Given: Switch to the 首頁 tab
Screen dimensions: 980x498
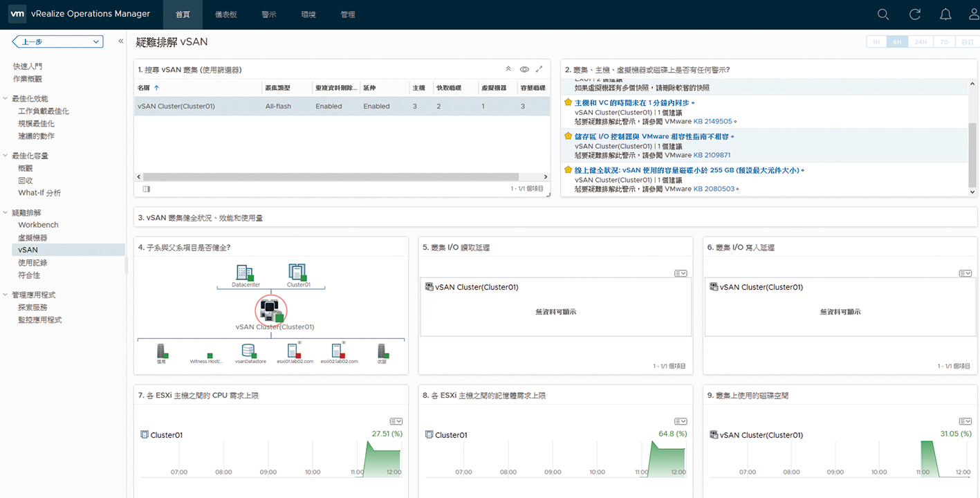Looking at the screenshot, I should point(183,15).
